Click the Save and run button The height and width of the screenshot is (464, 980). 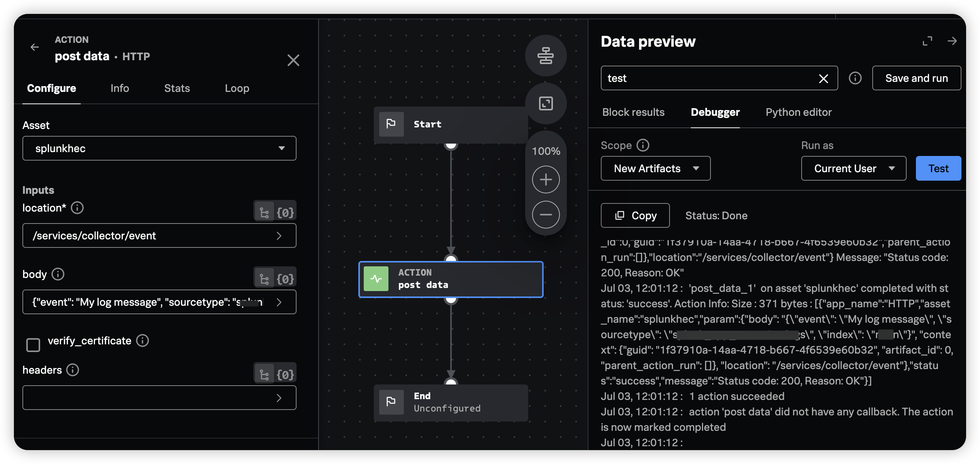click(x=916, y=78)
